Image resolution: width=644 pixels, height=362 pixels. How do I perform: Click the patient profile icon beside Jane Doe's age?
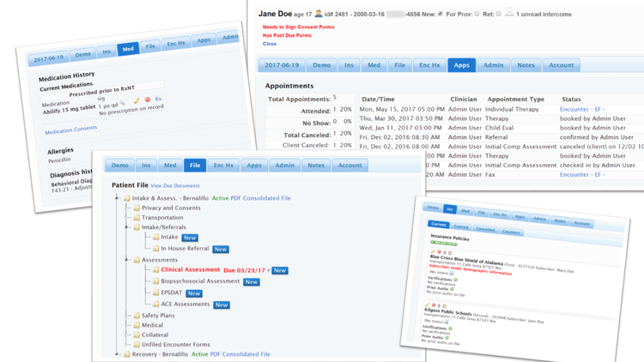click(319, 14)
